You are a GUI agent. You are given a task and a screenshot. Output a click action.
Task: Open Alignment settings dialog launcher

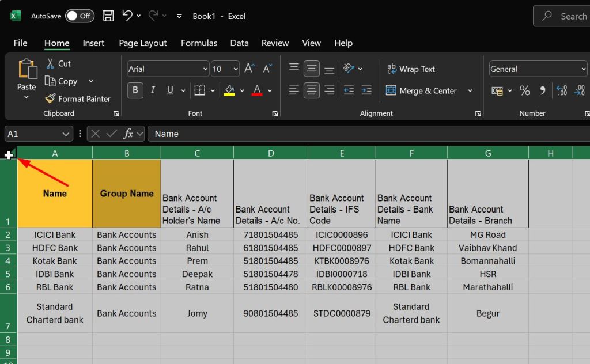pyautogui.click(x=478, y=113)
